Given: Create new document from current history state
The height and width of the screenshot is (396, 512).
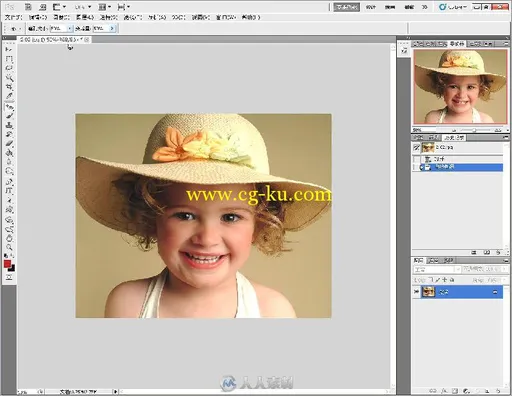Looking at the screenshot, I should tap(474, 253).
